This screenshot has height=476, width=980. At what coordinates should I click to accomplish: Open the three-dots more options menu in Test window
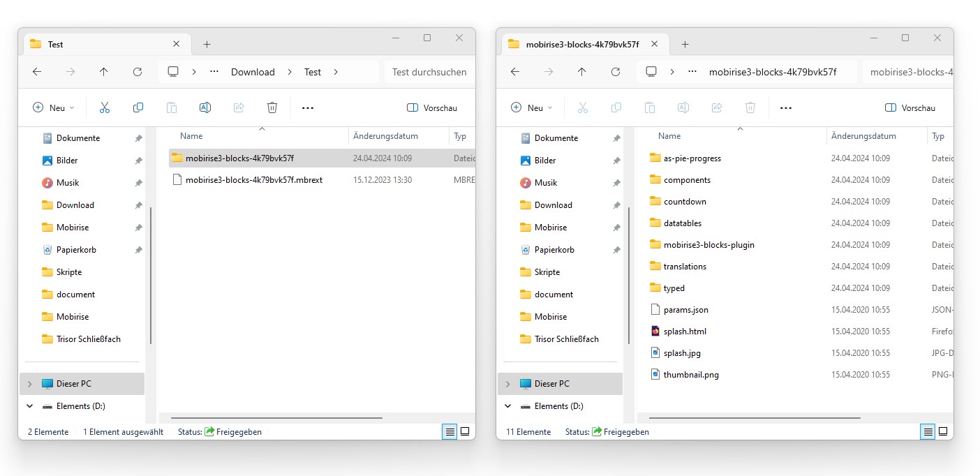[308, 108]
